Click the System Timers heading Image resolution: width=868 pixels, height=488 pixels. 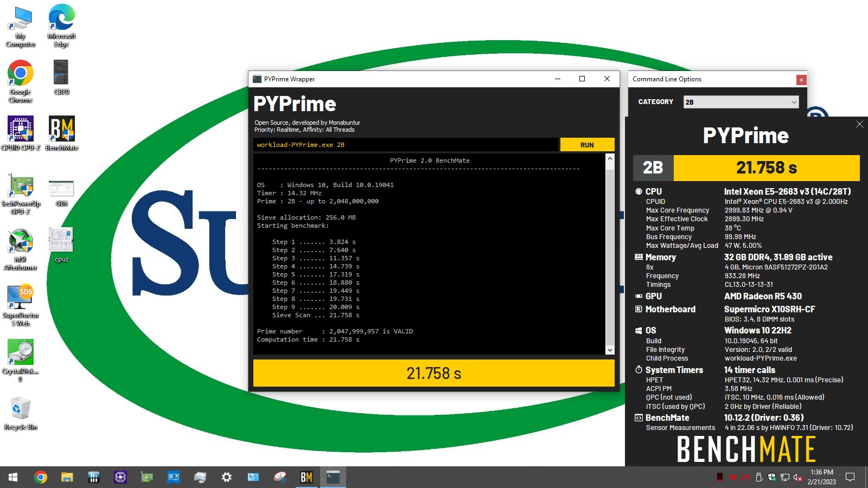point(674,370)
